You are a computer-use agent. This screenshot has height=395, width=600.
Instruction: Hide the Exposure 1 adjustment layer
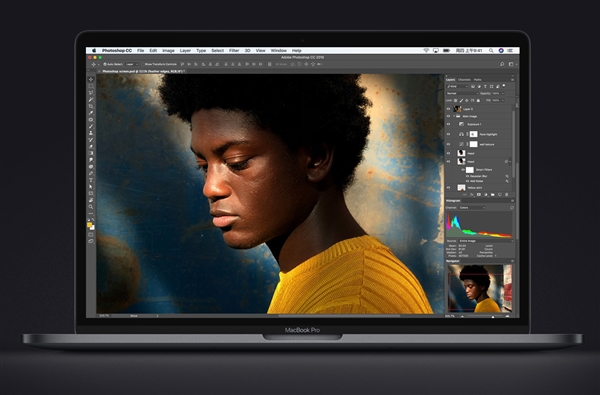448,124
